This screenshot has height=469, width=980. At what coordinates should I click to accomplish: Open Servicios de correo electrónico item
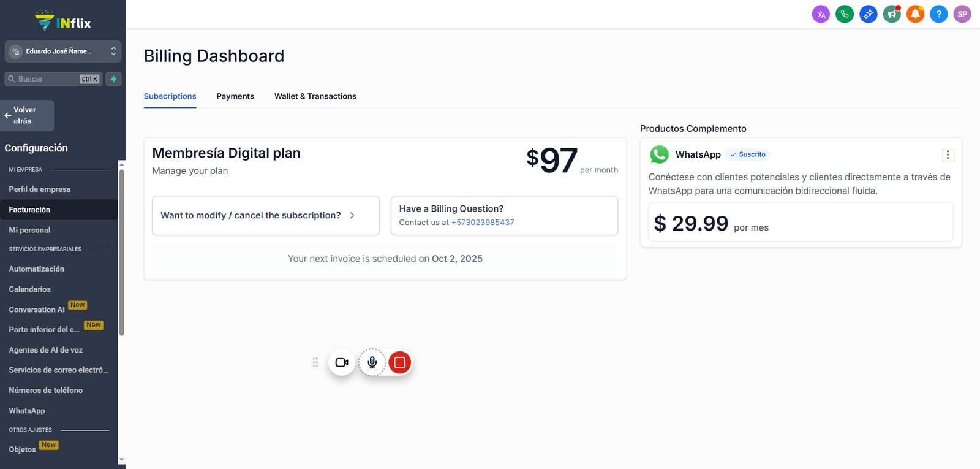tap(59, 370)
